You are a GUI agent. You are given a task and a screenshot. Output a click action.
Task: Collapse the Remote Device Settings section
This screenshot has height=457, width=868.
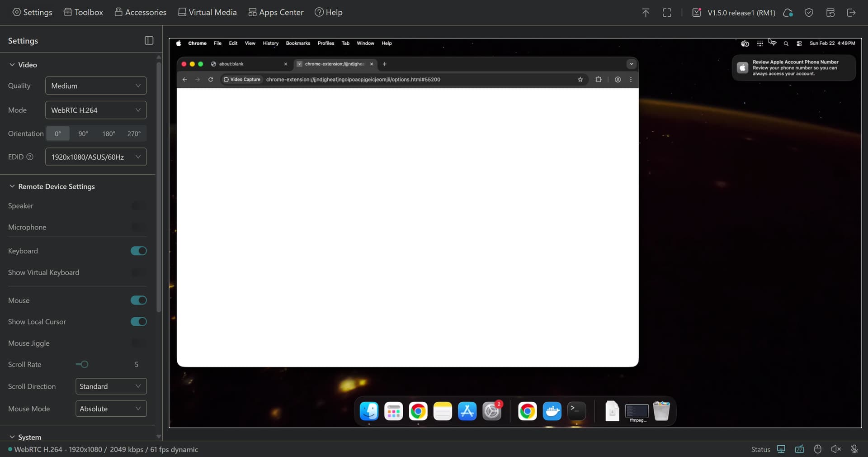point(12,186)
